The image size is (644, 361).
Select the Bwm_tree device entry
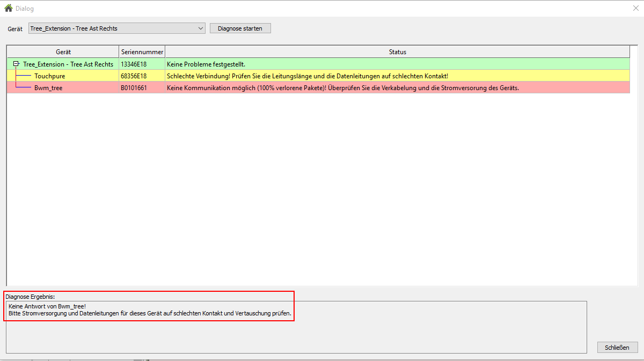tap(48, 88)
